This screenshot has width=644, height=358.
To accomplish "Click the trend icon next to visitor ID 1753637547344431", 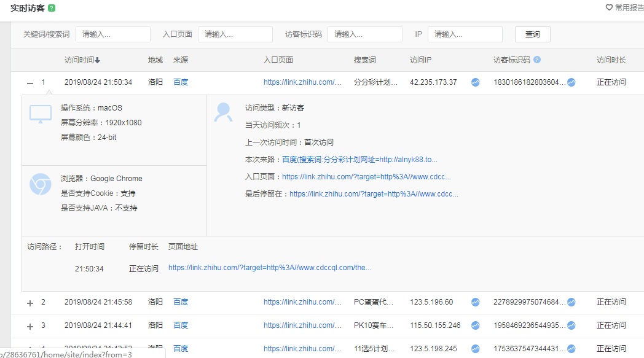I will [x=571, y=349].
